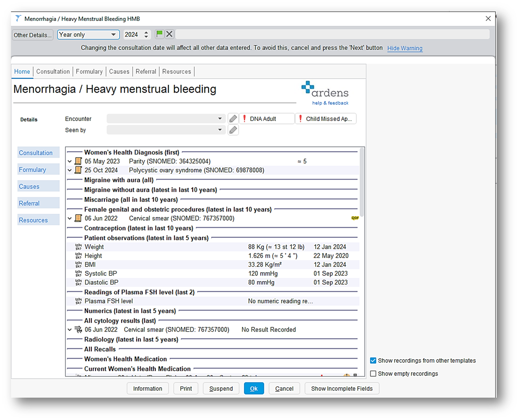Switch to the Home tab

[x=22, y=71]
